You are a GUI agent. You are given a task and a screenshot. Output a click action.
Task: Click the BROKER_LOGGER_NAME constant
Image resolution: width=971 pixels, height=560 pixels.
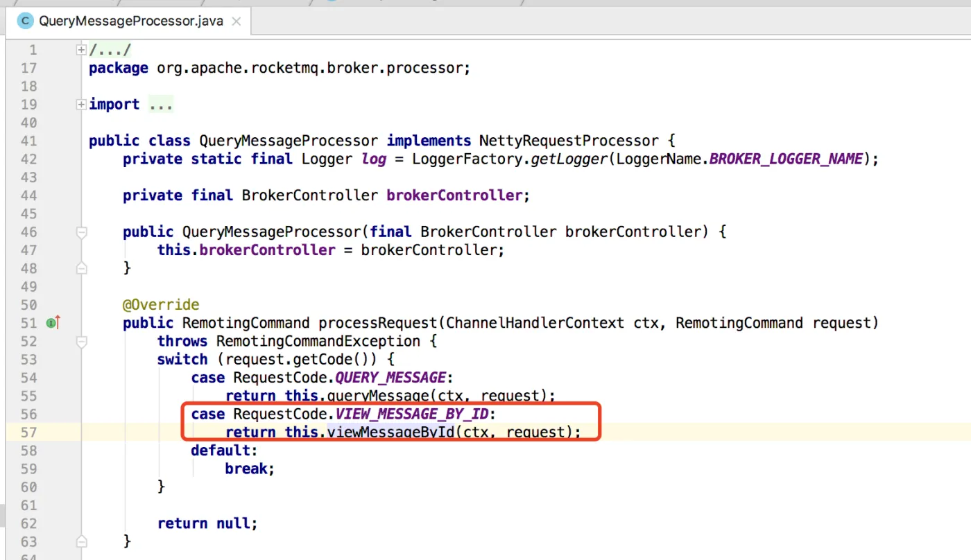click(786, 159)
